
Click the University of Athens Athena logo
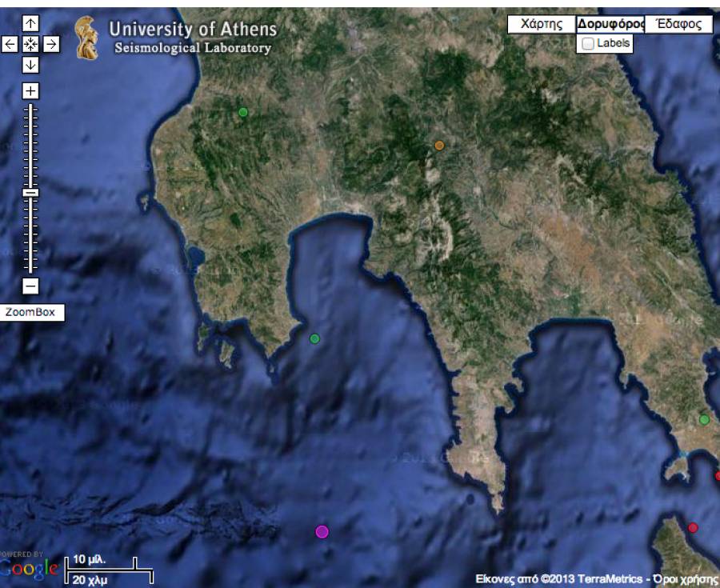86,38
